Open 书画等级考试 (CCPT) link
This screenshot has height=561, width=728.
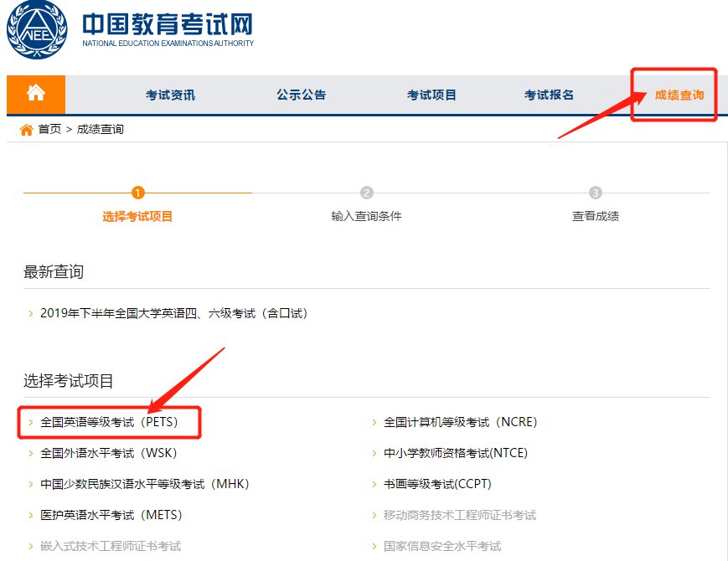pos(437,484)
